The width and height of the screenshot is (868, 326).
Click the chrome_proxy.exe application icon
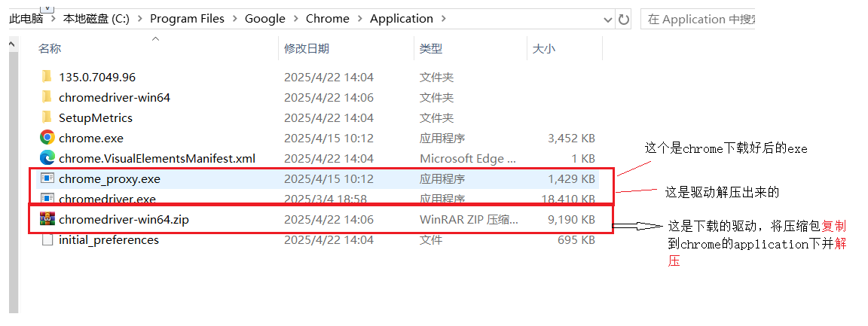[47, 178]
